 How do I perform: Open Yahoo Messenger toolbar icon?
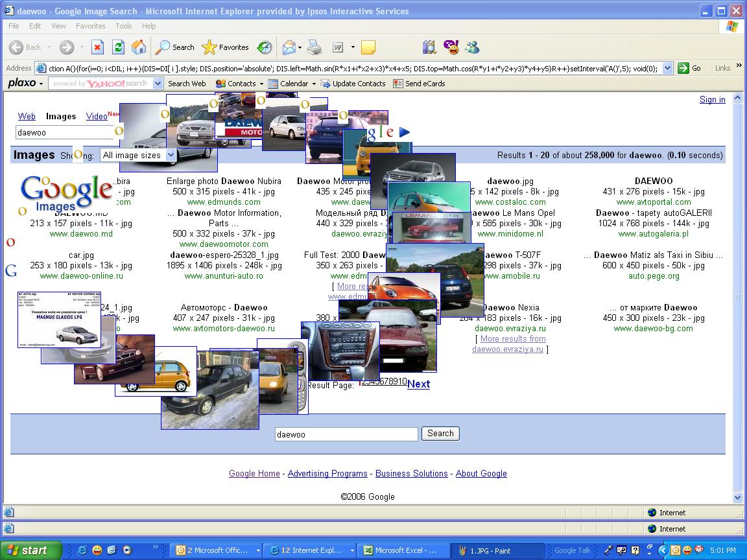pos(451,47)
